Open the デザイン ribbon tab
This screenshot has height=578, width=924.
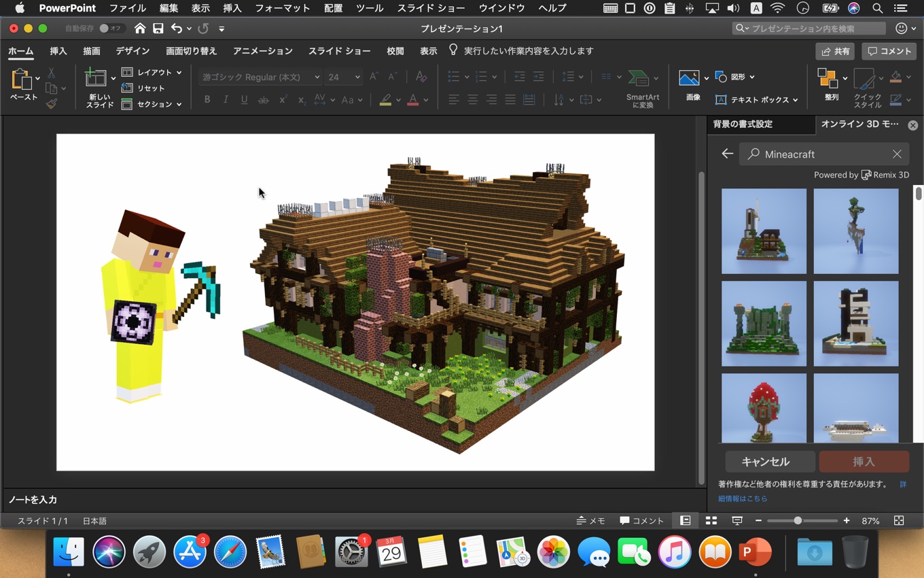[132, 51]
